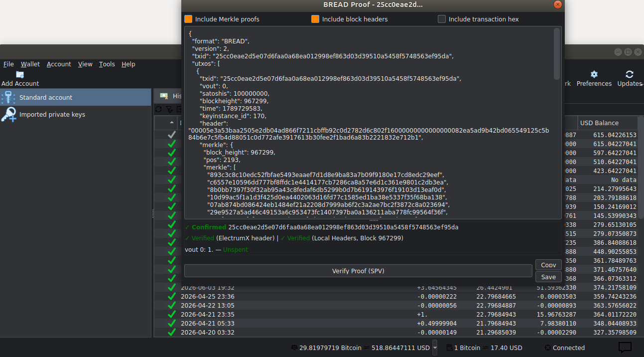Enable Include transaction hex checkbox
644x357 pixels.
point(442,19)
